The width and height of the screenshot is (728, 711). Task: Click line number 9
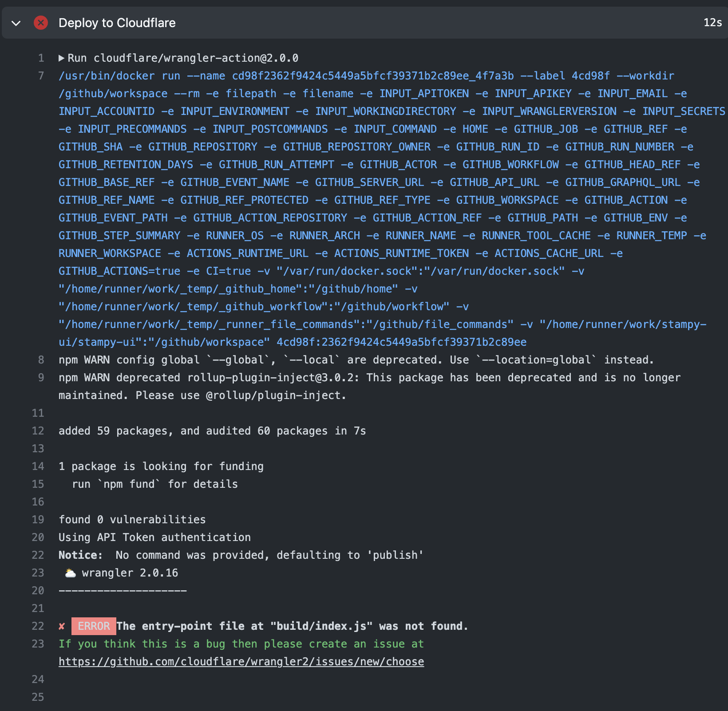click(x=41, y=378)
